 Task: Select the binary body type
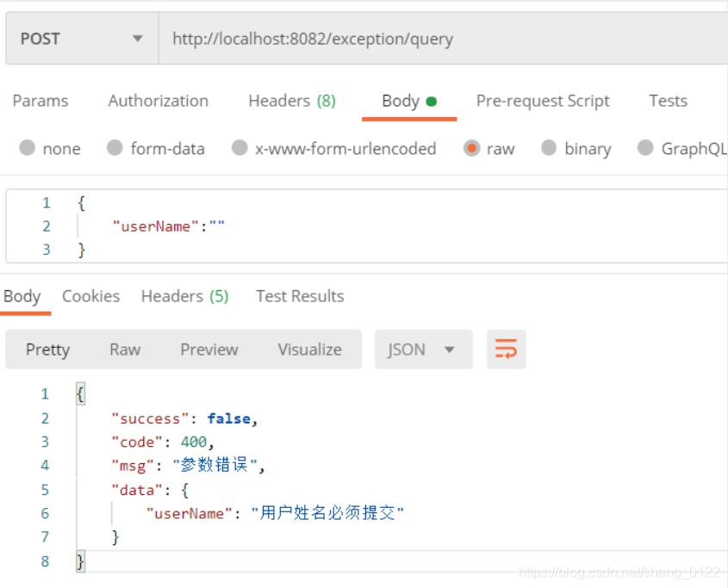(x=576, y=149)
